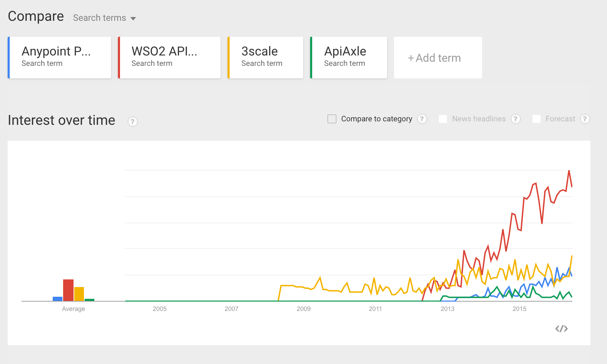Enable the Compare to category checkbox
The image size is (607, 364).
pos(332,119)
